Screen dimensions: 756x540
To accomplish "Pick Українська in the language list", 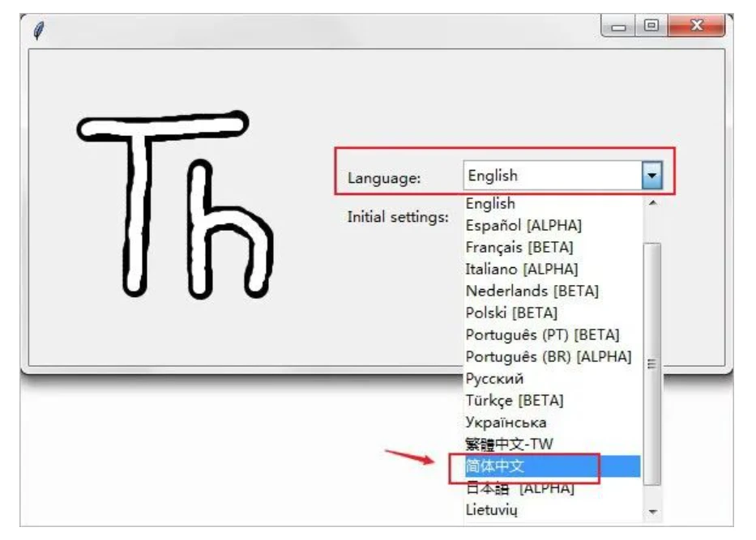I will click(x=506, y=422).
